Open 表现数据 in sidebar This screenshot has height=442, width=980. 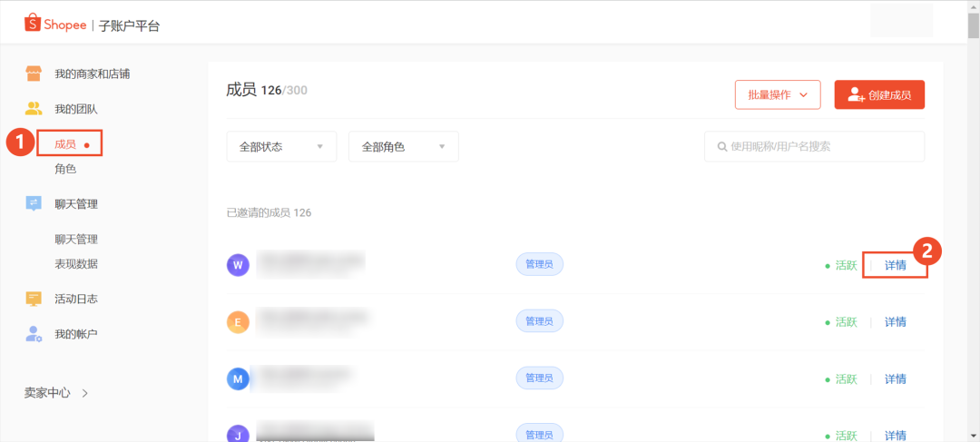[x=75, y=264]
